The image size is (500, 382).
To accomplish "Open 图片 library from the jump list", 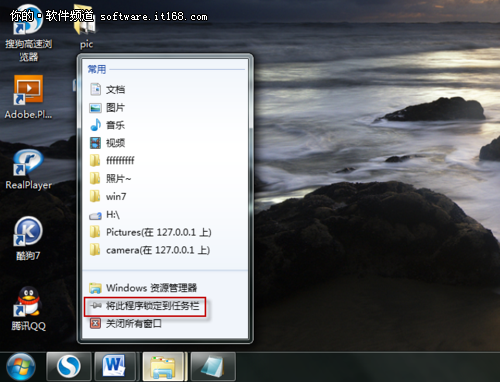I will (165, 107).
